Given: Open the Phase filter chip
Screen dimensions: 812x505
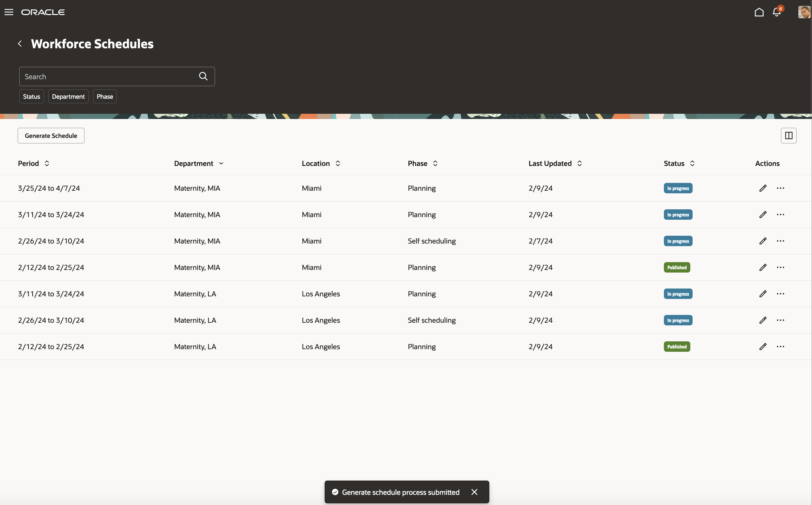Looking at the screenshot, I should click(105, 97).
